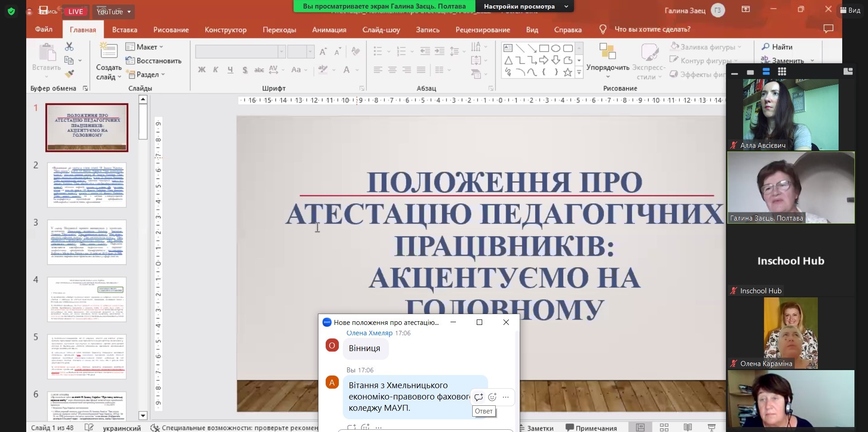Screen dimensions: 868x432
Task: Switch to slide sorter view icon
Action: pyautogui.click(x=664, y=427)
